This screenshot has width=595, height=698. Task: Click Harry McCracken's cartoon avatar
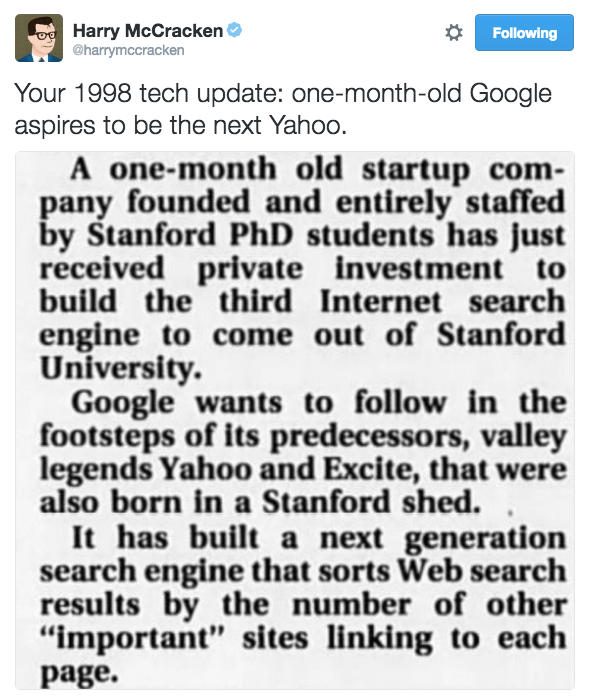click(x=39, y=38)
